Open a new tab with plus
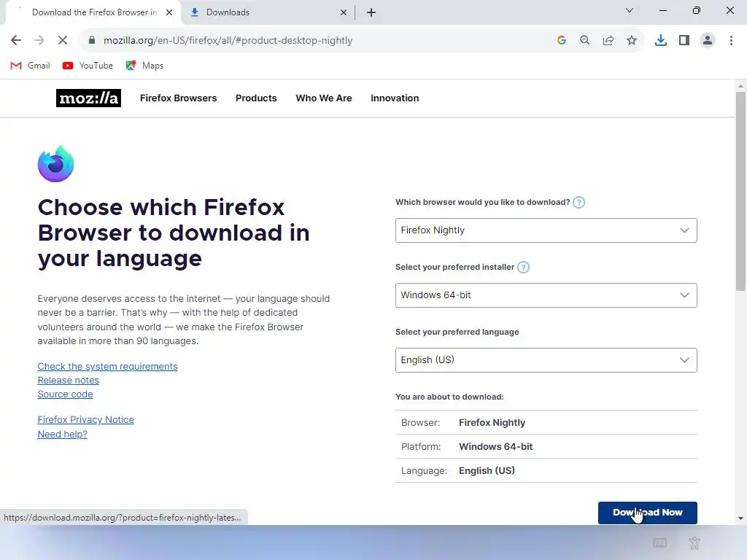The height and width of the screenshot is (560, 747). (371, 12)
